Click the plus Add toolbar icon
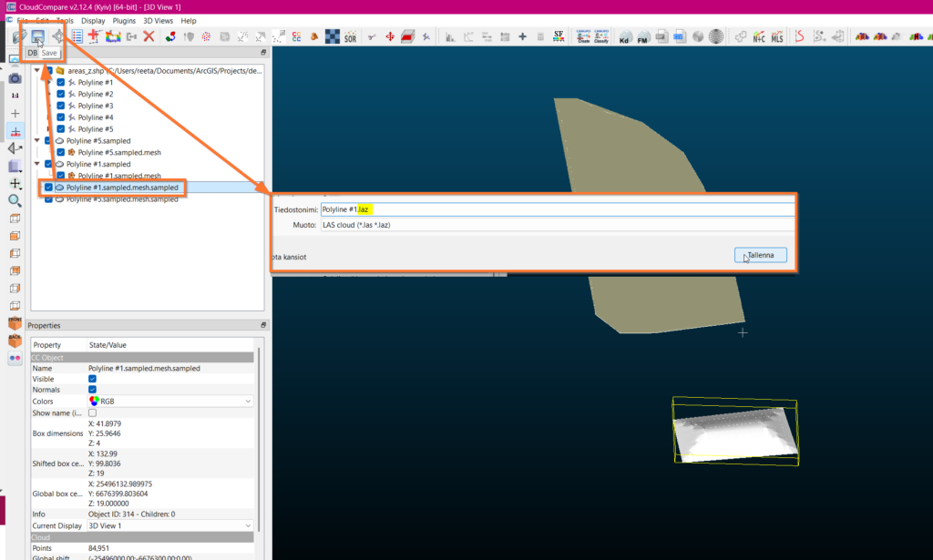This screenshot has height=560, width=933. click(x=522, y=36)
